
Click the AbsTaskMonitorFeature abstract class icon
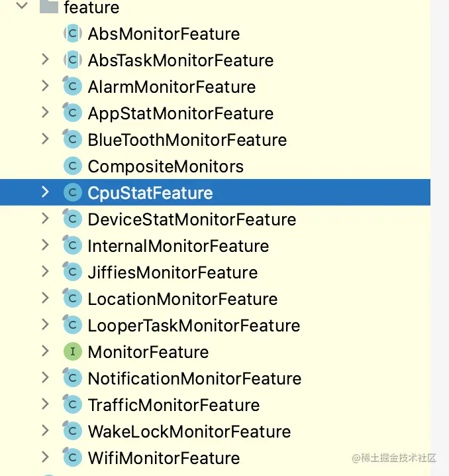pyautogui.click(x=72, y=60)
